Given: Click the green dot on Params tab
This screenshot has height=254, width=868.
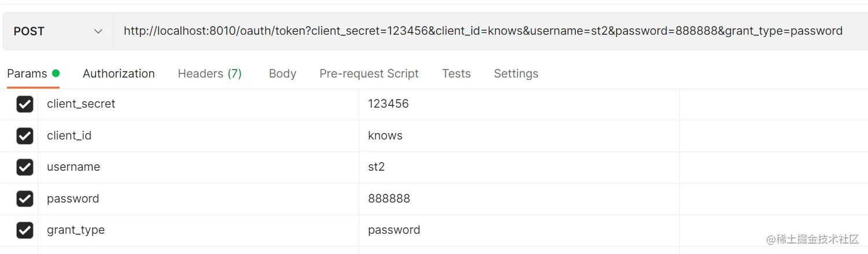Looking at the screenshot, I should [x=56, y=73].
